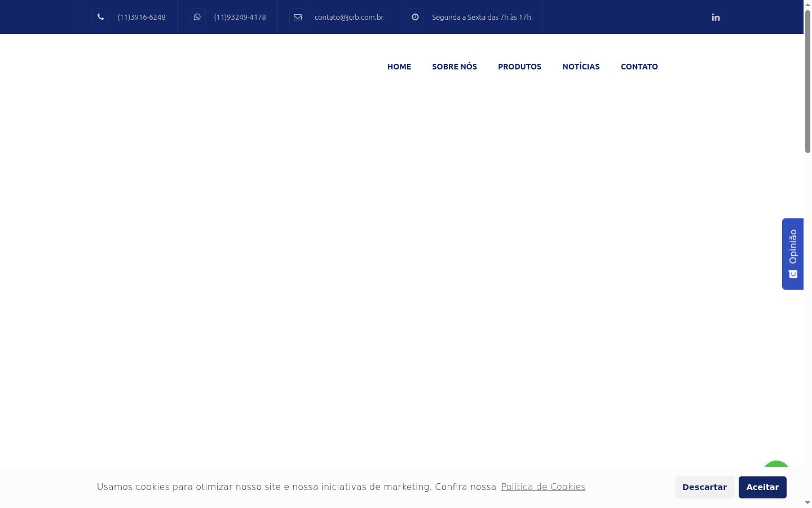Screen dimensions: 812x508
Task: Open the PRODUTOS menu item
Action: point(519,67)
